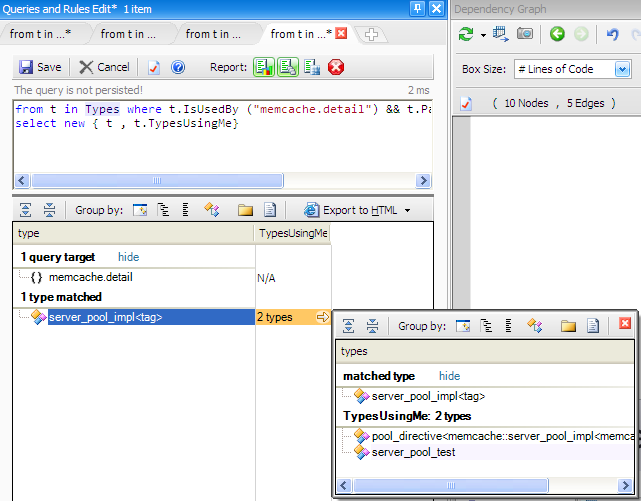The image size is (641, 501).
Task: Open the dependency graph refresh dropdown arrow
Action: pos(483,35)
